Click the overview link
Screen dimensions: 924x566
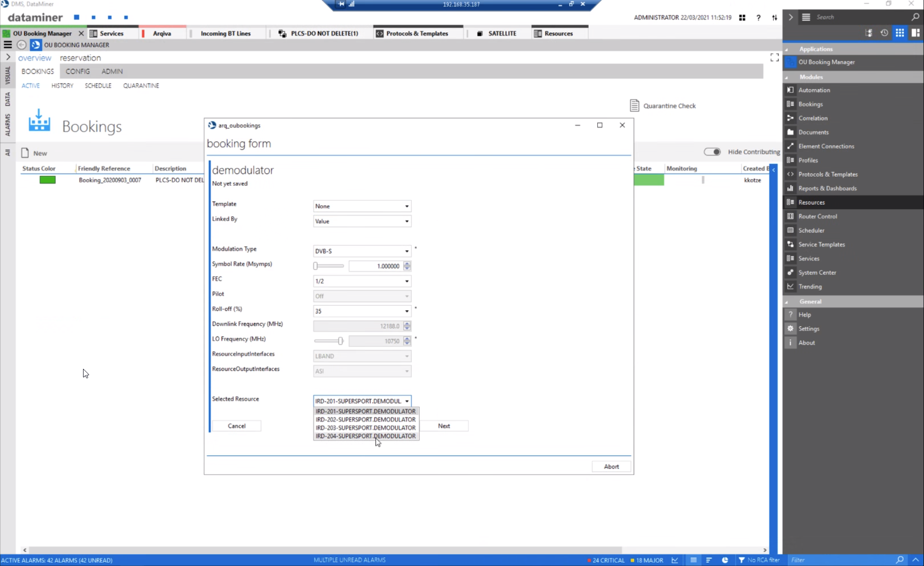coord(35,58)
